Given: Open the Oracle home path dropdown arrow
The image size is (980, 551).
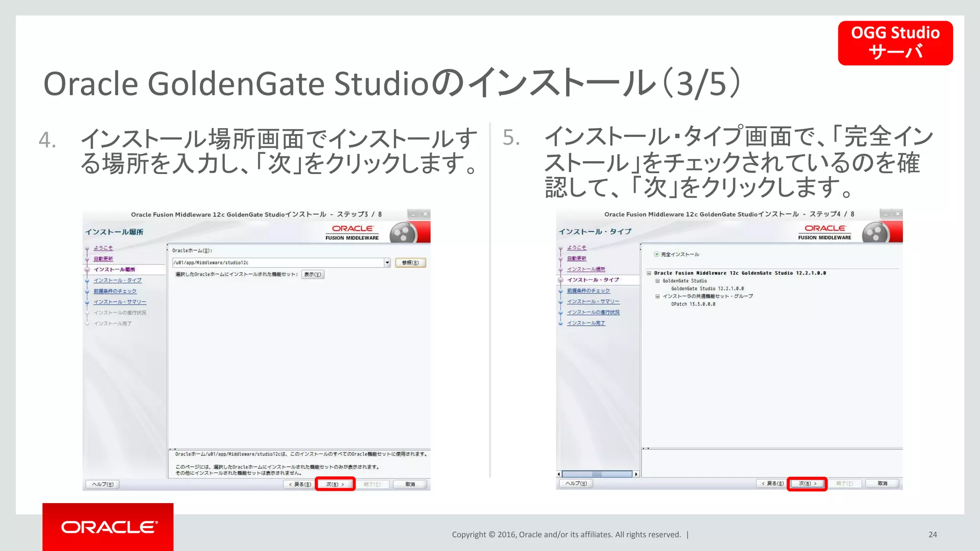Looking at the screenshot, I should (387, 263).
